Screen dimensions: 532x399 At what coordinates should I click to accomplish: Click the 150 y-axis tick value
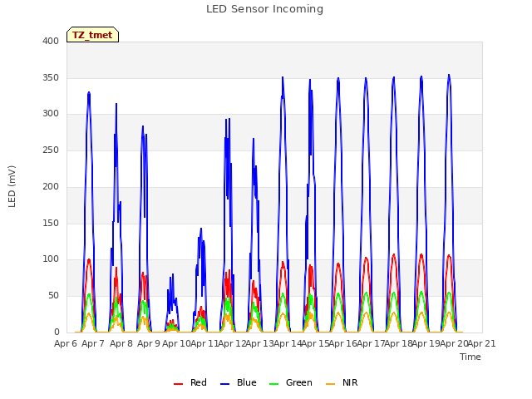tap(51, 223)
